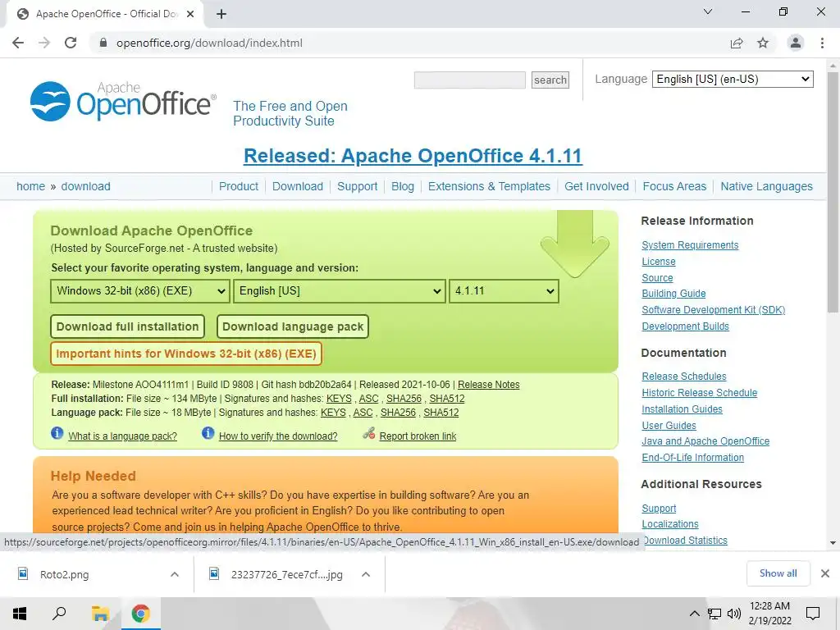The height and width of the screenshot is (630, 840).
Task: Click into the site search text field
Action: click(x=470, y=80)
